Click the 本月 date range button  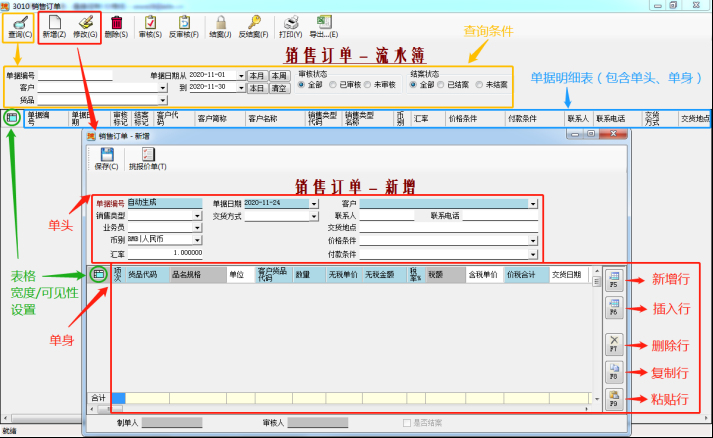256,75
